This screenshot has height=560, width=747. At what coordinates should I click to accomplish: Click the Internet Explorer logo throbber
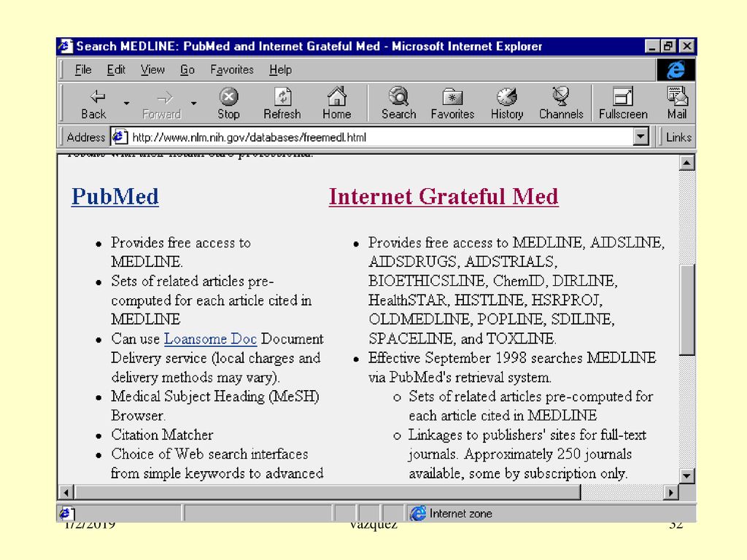[676, 70]
